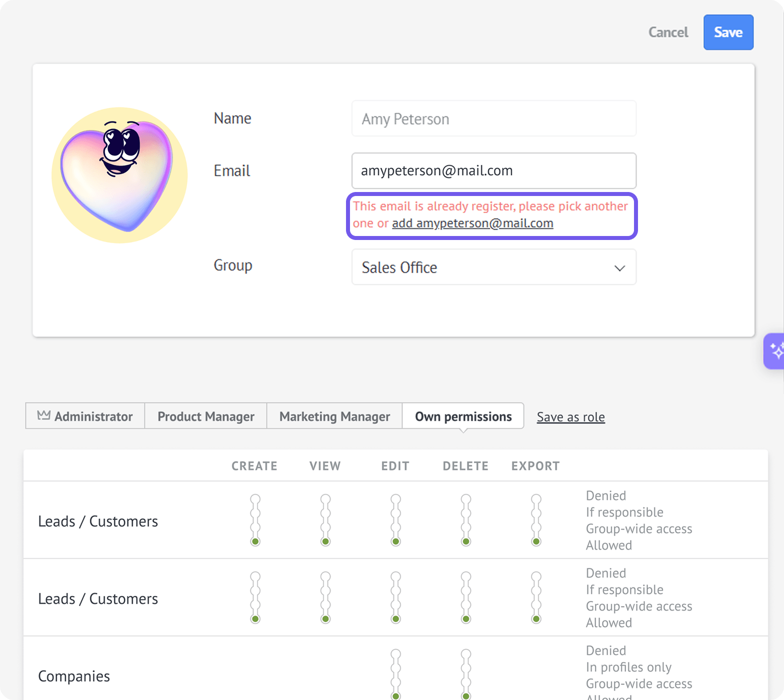Click the EDIT column header
784x700 pixels.
tap(395, 466)
